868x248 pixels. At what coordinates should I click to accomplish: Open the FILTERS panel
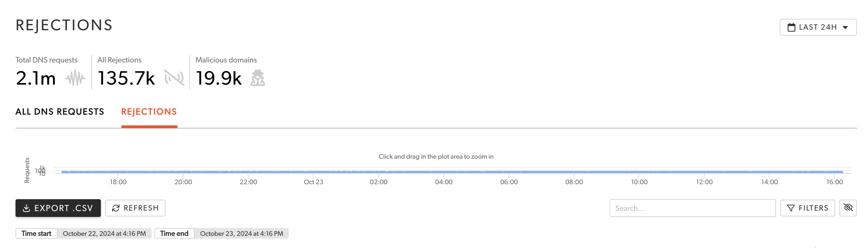coord(808,208)
